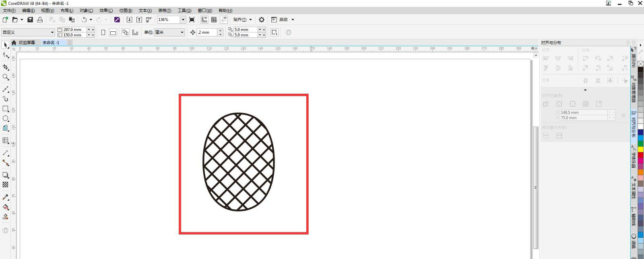Image resolution: width=644 pixels, height=259 pixels.
Task: Select the Eyedropper tool
Action: click(x=5, y=197)
